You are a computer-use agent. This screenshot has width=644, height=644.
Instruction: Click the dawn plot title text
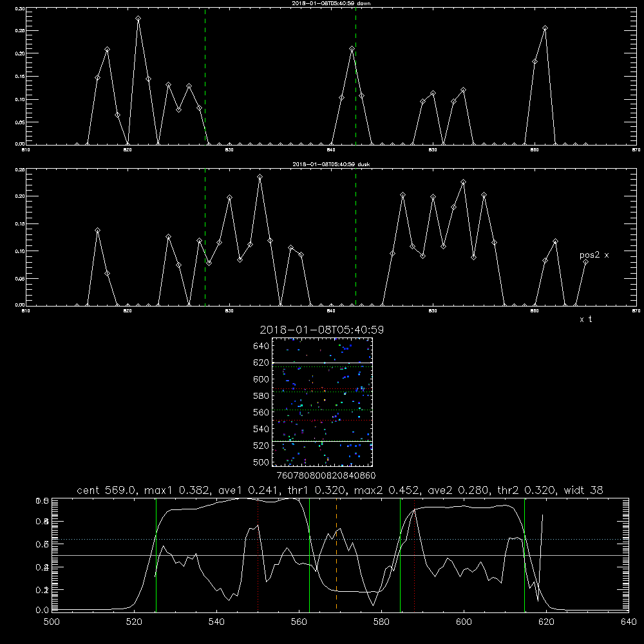(x=331, y=3)
